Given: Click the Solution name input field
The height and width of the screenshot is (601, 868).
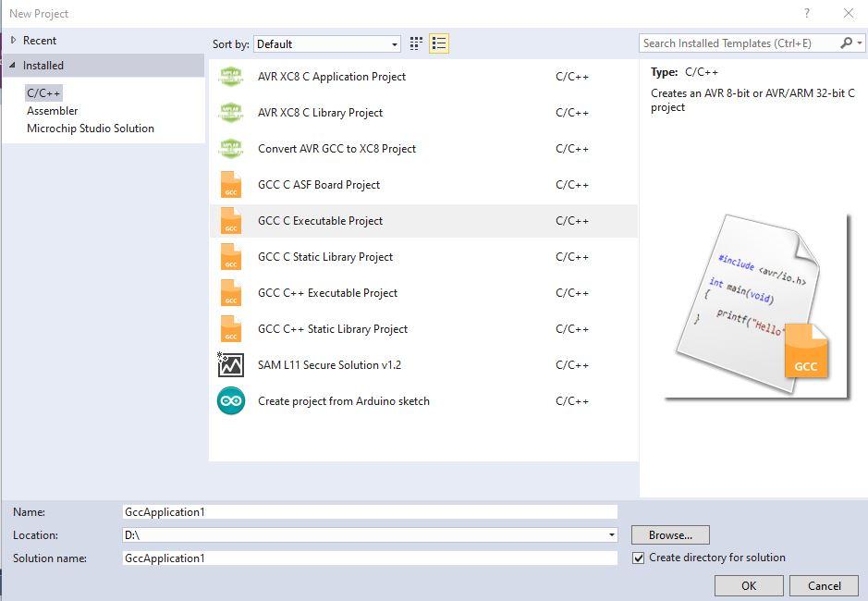Looking at the screenshot, I should pyautogui.click(x=370, y=558).
